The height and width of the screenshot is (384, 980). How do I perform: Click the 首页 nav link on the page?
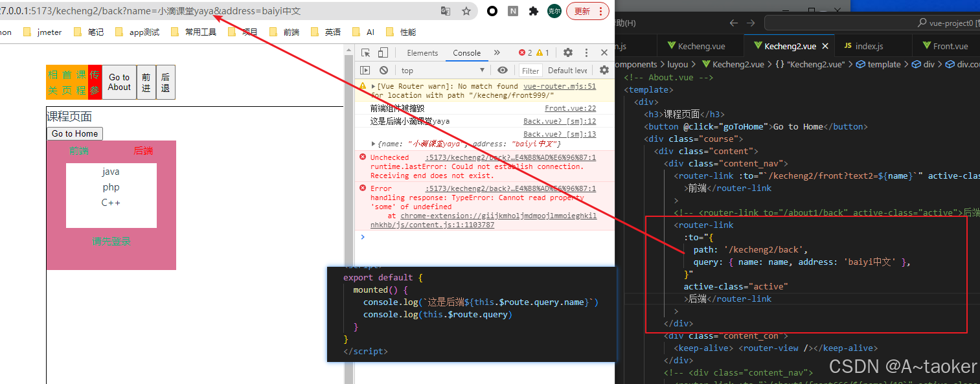click(67, 82)
